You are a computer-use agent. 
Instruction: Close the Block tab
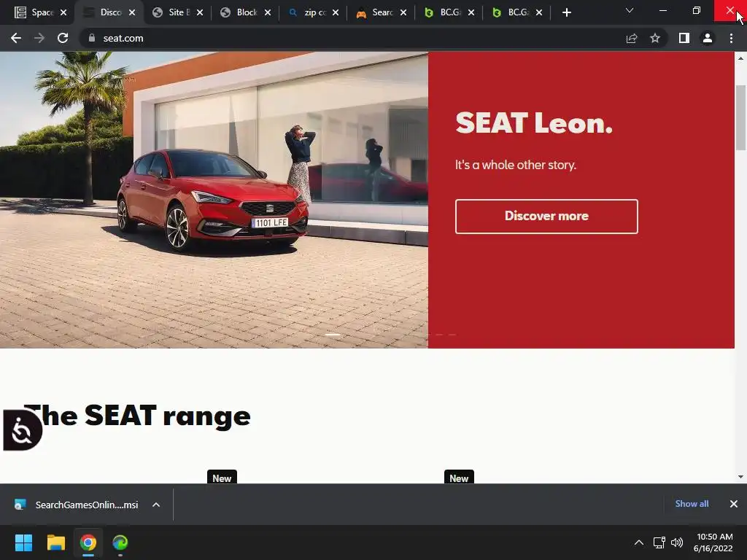click(268, 12)
